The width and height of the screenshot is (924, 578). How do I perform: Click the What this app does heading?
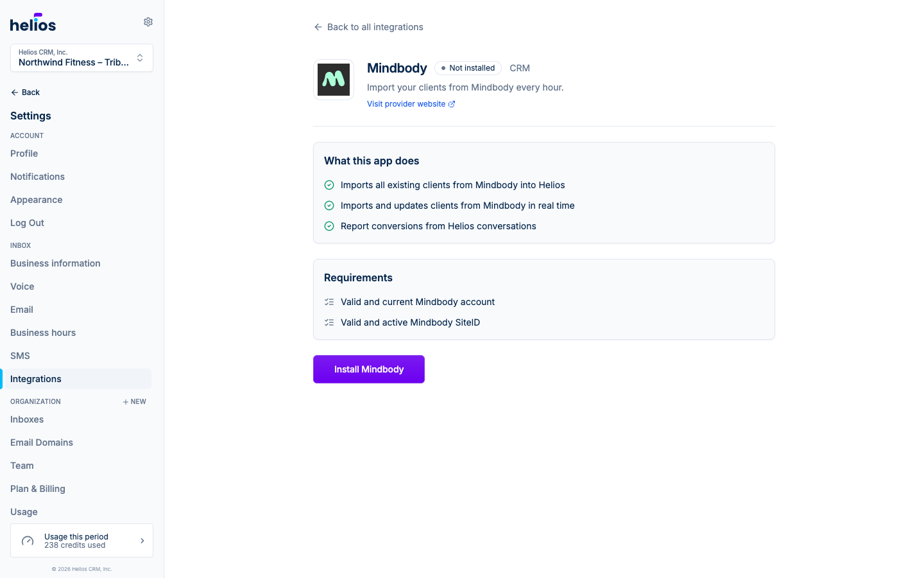click(x=372, y=161)
